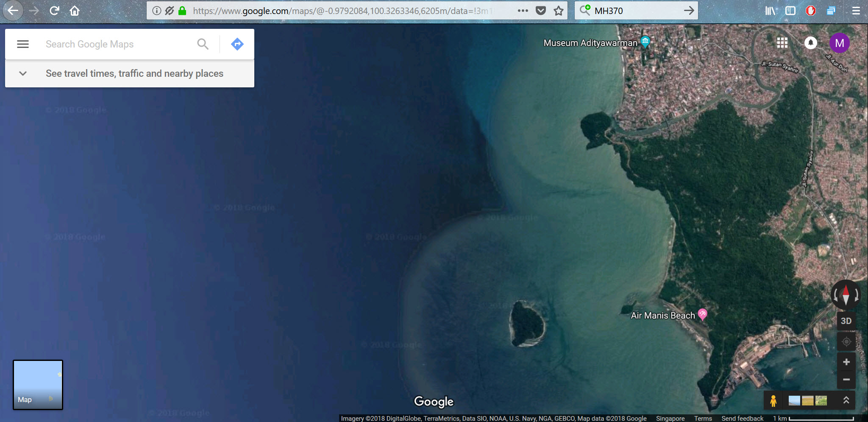Expand travel times and nearby places
Screen dimensions: 868x422
23,73
